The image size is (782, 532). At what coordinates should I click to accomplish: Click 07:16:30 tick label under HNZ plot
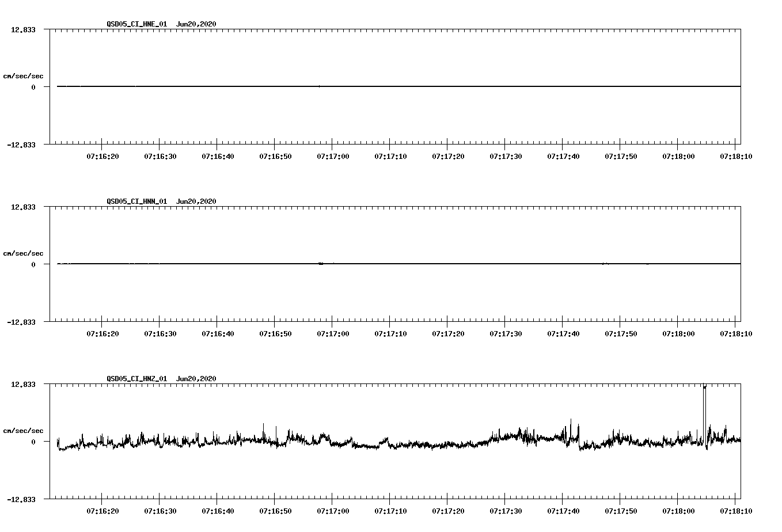(x=161, y=511)
